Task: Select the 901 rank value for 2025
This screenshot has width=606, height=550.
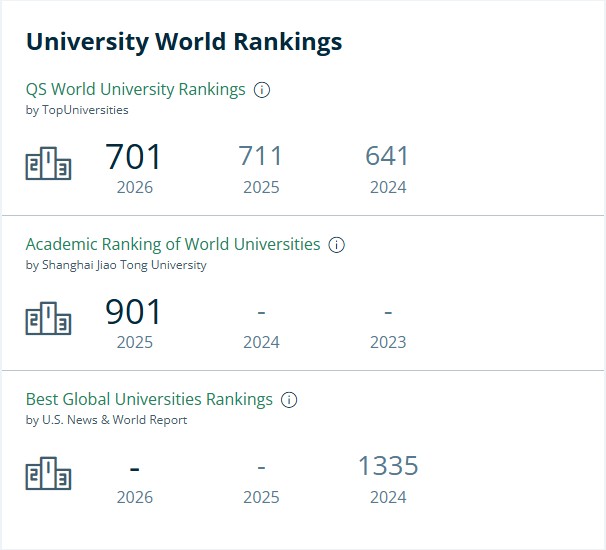Action: tap(133, 312)
